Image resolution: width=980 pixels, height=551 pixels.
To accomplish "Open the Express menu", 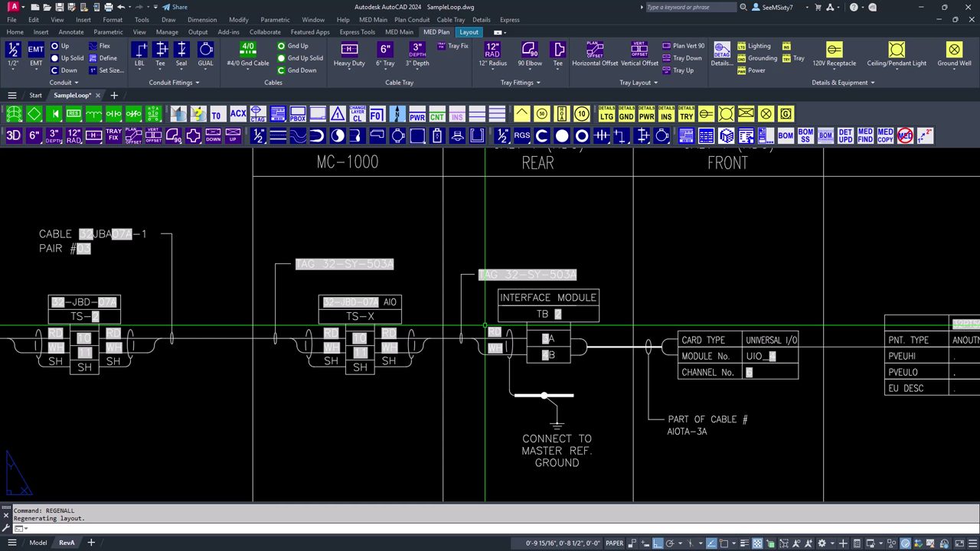I will point(509,20).
